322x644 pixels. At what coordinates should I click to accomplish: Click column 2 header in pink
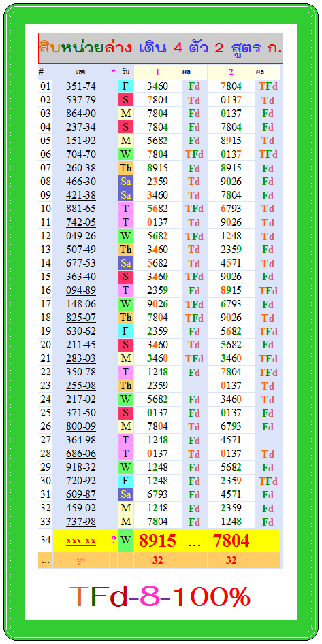coord(231,72)
